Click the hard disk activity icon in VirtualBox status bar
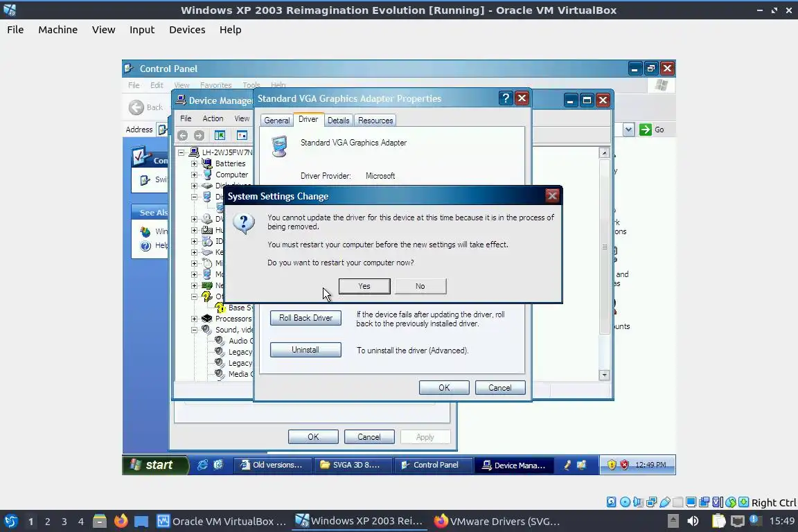798x532 pixels. point(611,502)
